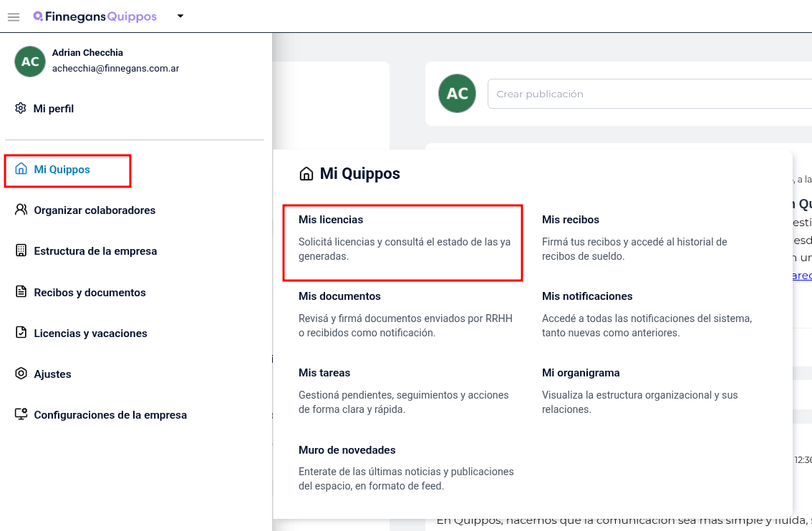Open Mis tareas
Image resolution: width=812 pixels, height=531 pixels.
[x=324, y=373]
